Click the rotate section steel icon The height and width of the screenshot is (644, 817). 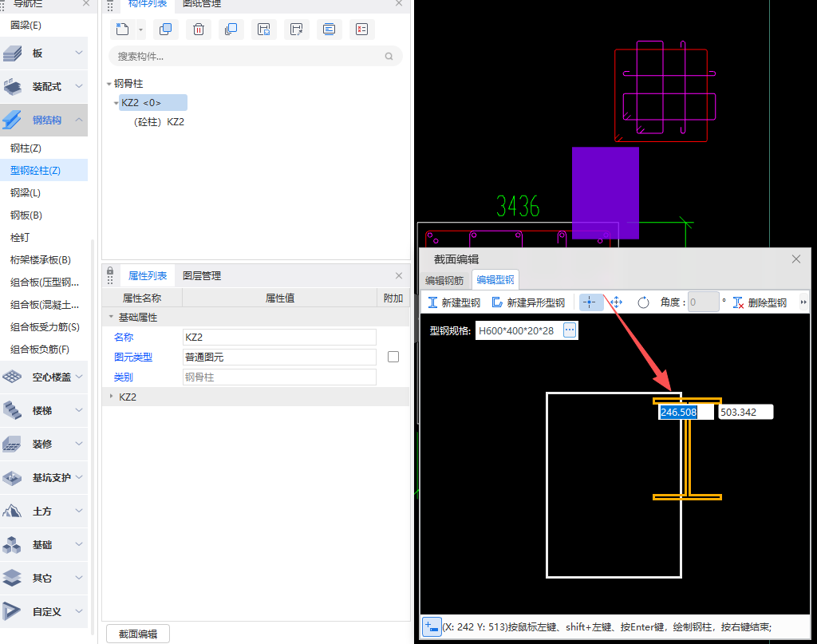click(643, 302)
